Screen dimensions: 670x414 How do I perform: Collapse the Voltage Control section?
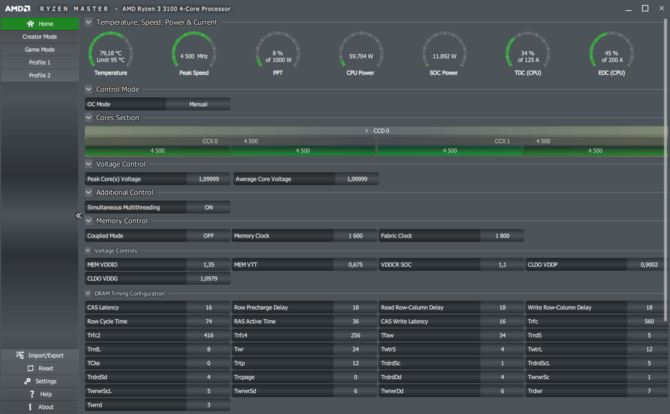88,164
